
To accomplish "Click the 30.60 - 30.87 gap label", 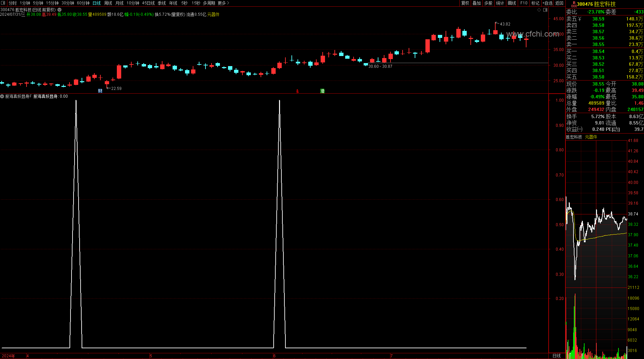I will [x=380, y=66].
